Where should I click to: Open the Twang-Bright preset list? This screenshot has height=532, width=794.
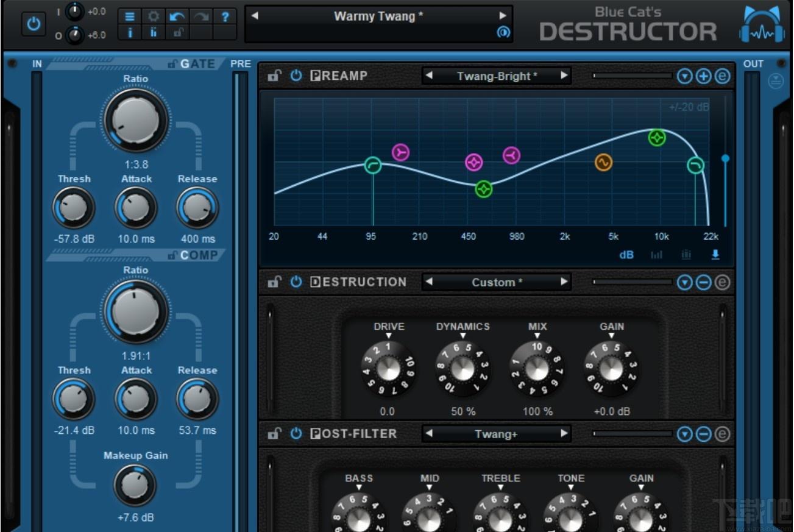coord(497,76)
